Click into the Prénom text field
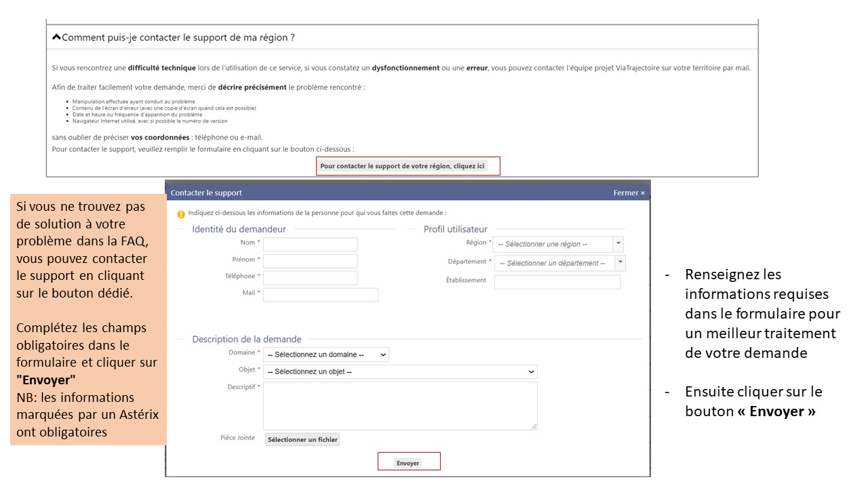The height and width of the screenshot is (488, 868). [310, 261]
